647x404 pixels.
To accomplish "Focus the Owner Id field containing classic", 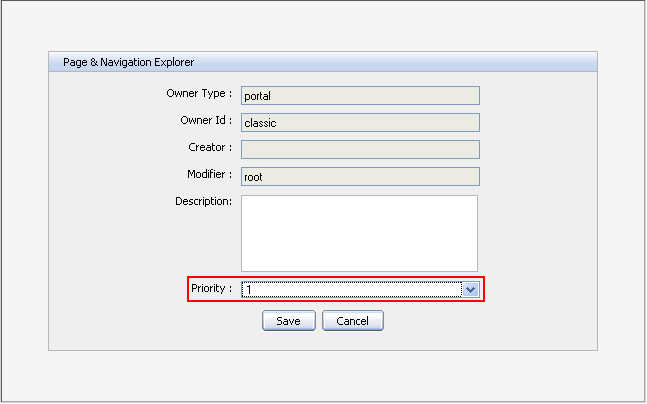I will tap(360, 123).
